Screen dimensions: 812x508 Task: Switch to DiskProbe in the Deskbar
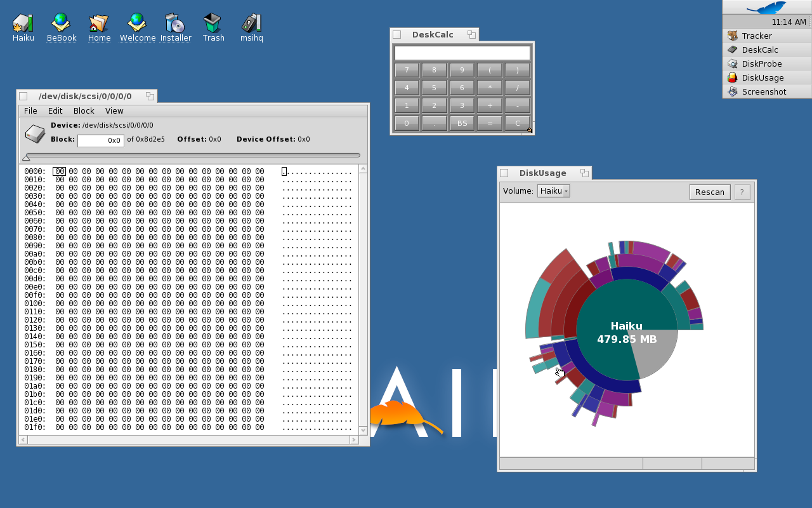(767, 63)
